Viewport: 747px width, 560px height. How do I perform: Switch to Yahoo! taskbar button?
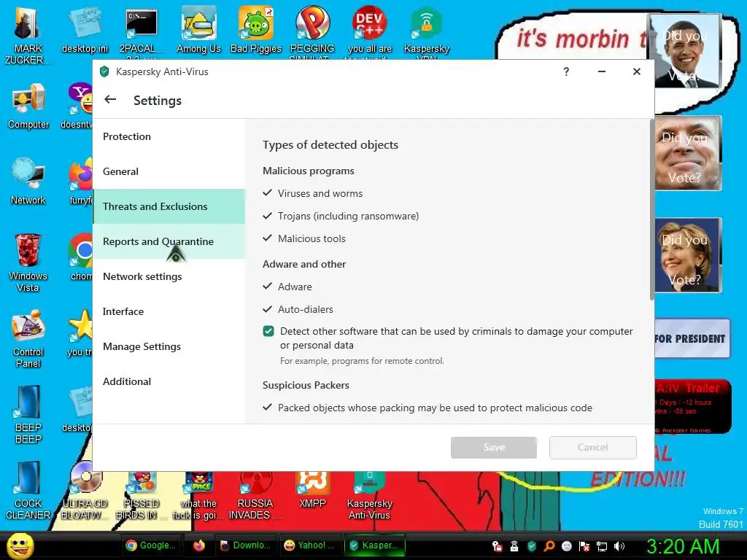pos(309,545)
